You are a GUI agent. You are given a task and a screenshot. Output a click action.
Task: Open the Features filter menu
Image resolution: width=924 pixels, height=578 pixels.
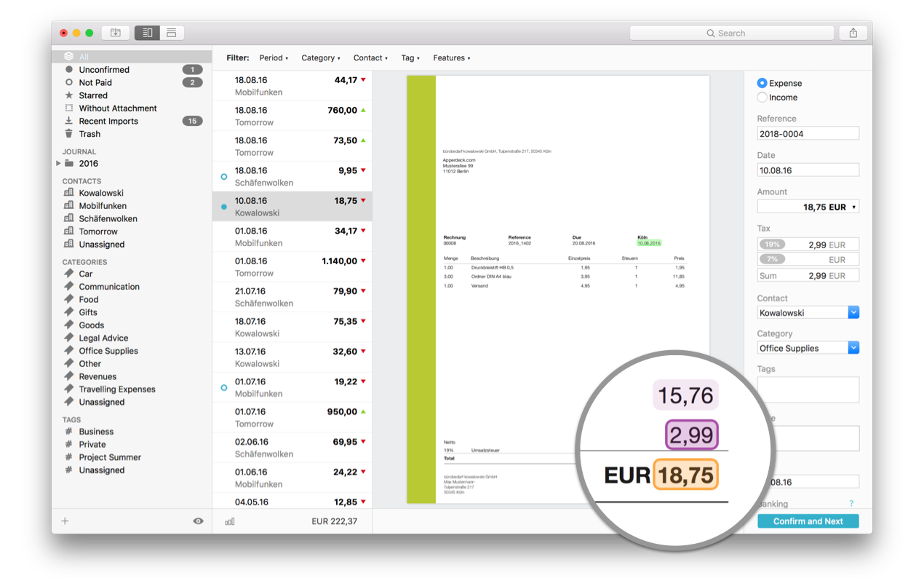point(451,58)
